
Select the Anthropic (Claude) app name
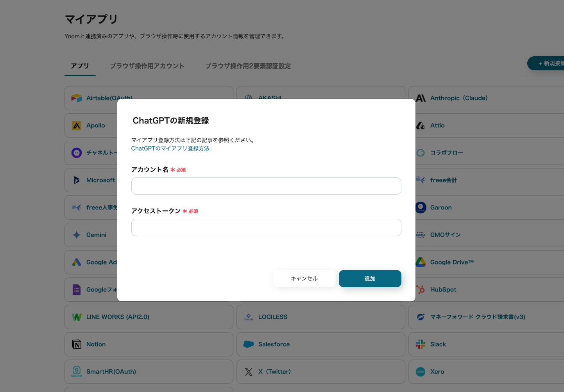459,98
